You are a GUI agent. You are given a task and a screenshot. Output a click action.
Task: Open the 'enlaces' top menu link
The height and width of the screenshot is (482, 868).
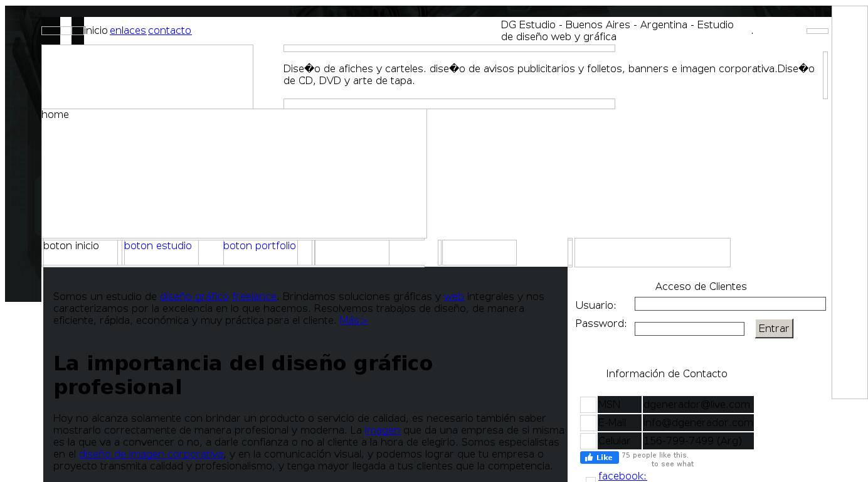point(128,31)
